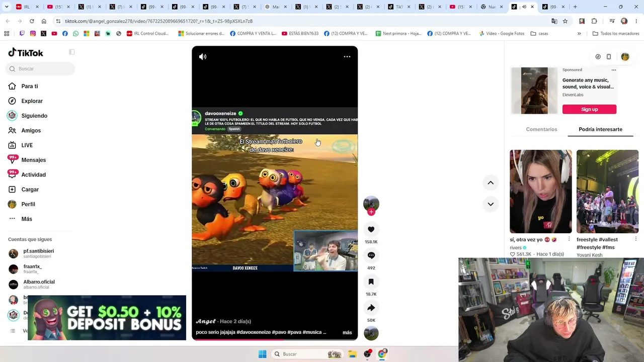Viewport: 644px width, 362px height.
Task: Open the sponsored ad options menu
Action: 613,70
